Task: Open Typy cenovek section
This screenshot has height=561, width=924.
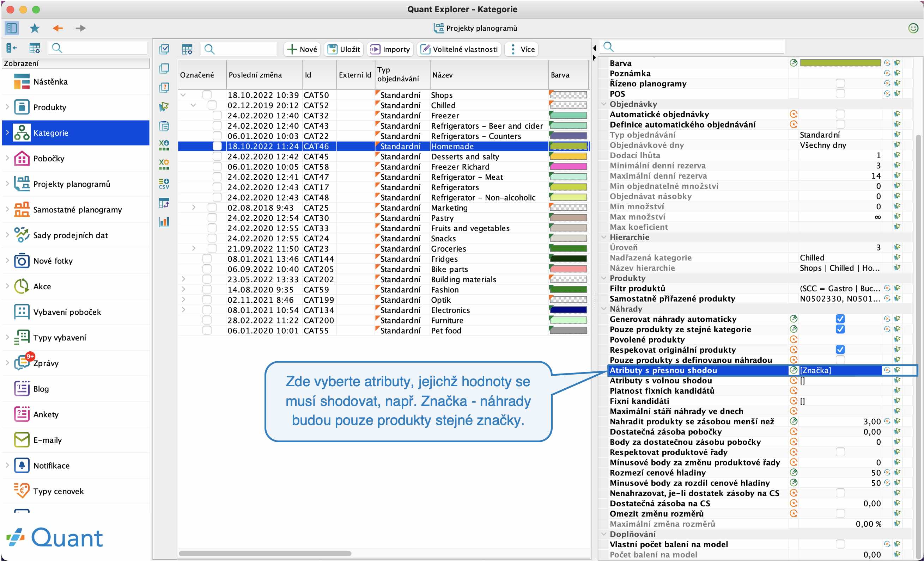Action: (x=75, y=491)
